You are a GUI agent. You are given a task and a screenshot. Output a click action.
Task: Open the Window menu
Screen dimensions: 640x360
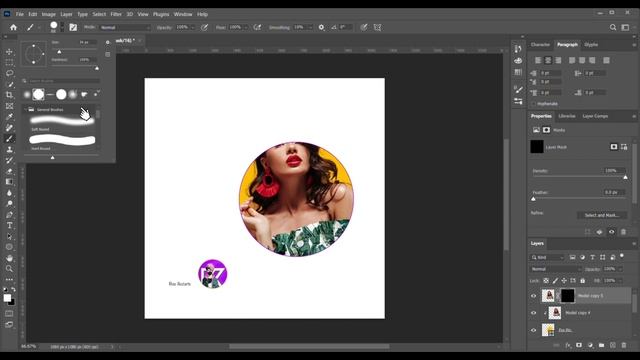(183, 14)
